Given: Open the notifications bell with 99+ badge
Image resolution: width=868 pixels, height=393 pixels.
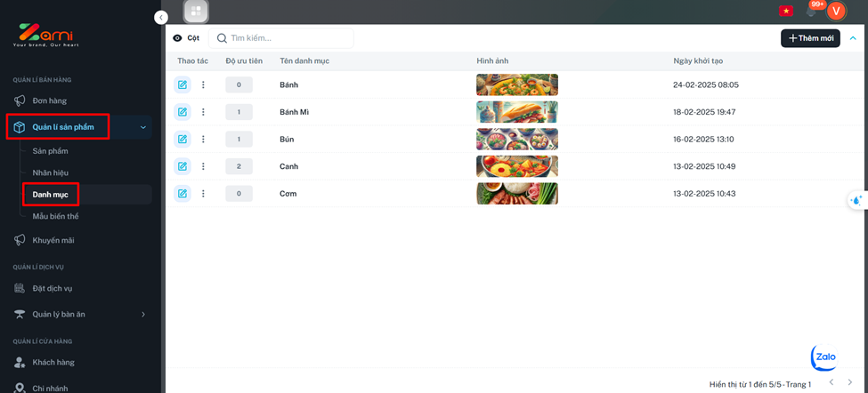Looking at the screenshot, I should click(811, 11).
